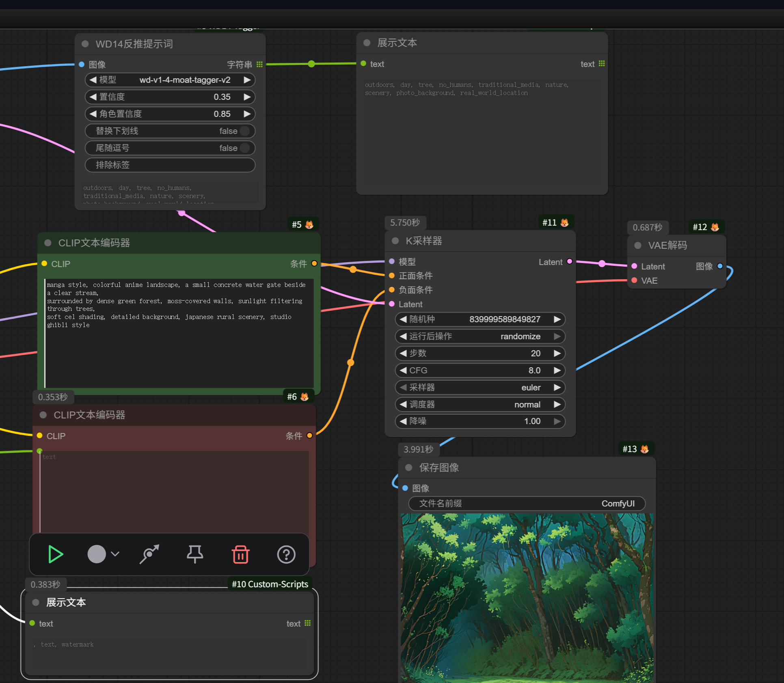Increase 步数 with right arrow
This screenshot has height=683, width=784.
pyautogui.click(x=557, y=353)
